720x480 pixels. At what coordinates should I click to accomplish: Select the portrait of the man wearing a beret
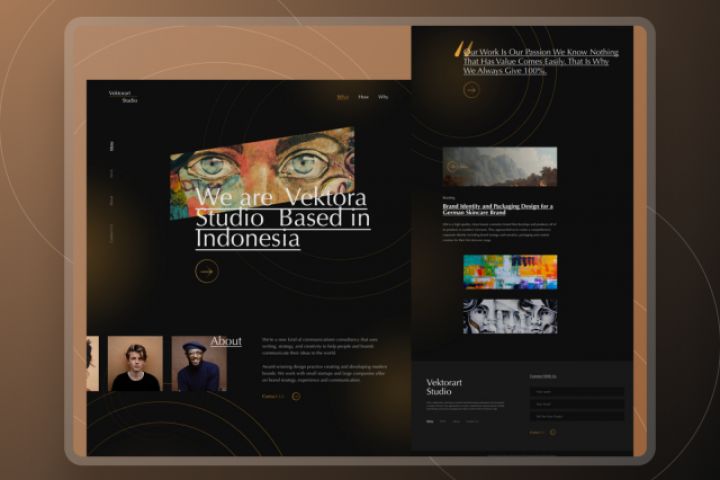[x=199, y=364]
